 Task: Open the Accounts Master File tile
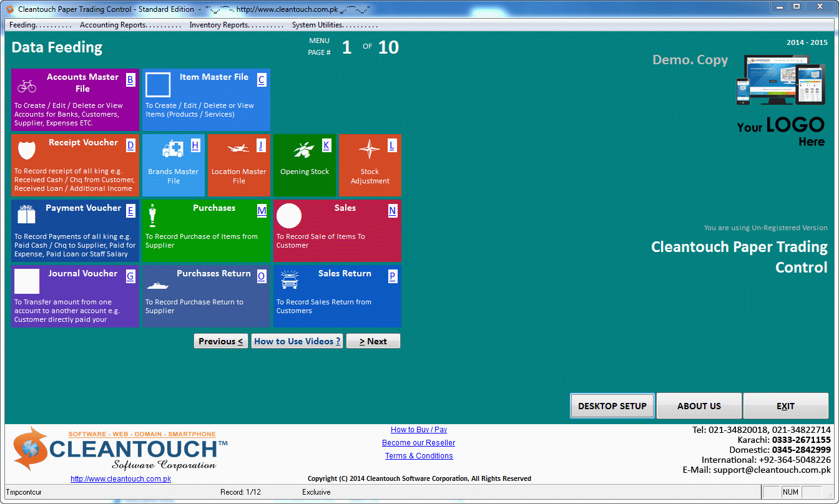76,100
